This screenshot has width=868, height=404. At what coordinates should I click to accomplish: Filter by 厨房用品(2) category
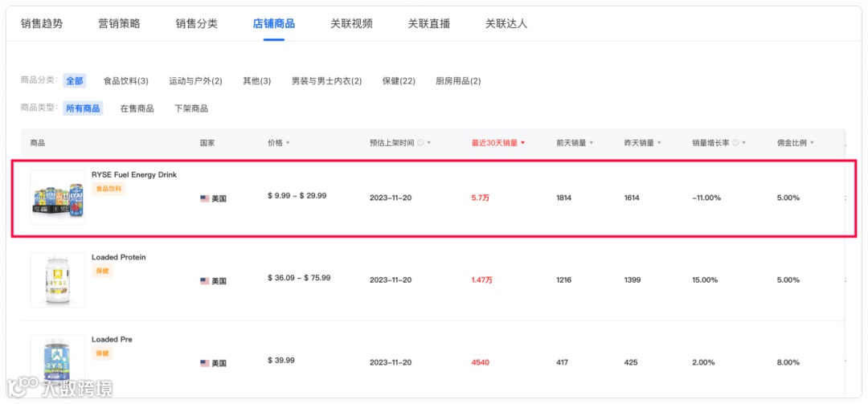click(x=458, y=81)
